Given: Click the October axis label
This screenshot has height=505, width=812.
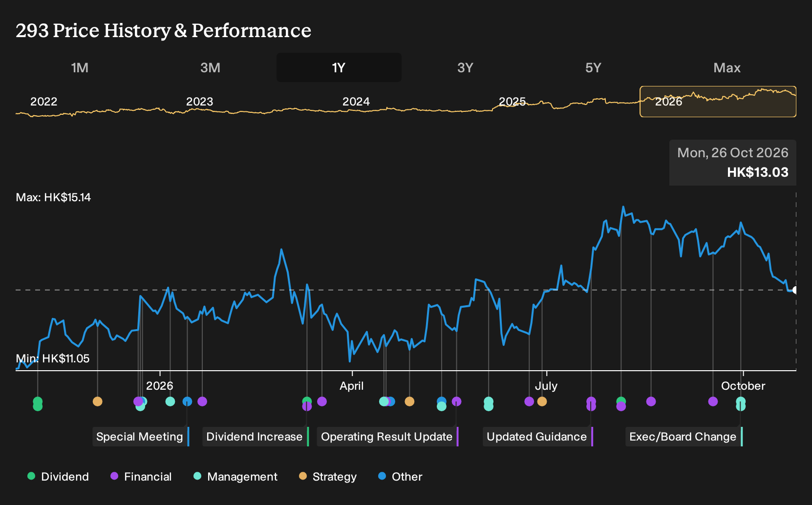Looking at the screenshot, I should (x=743, y=386).
